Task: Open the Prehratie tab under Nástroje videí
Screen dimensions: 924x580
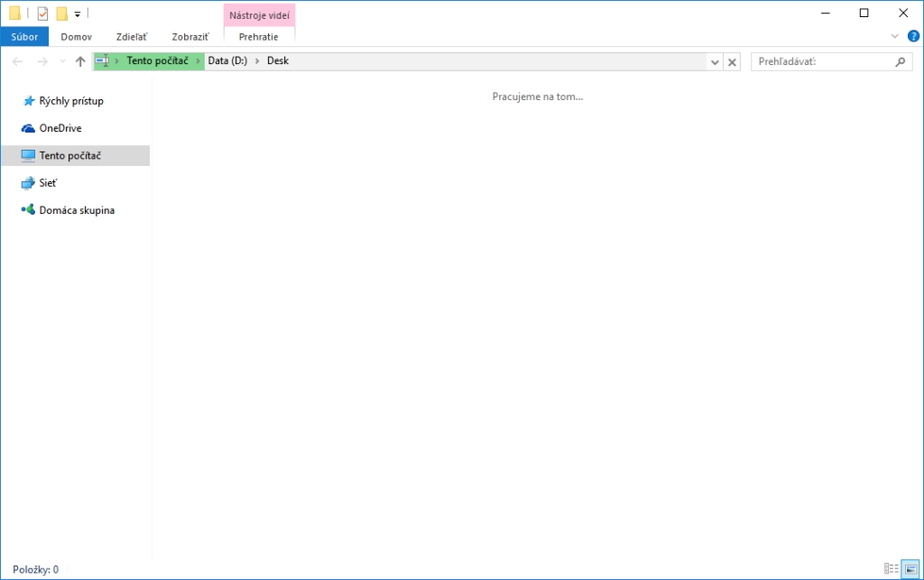Action: click(258, 37)
